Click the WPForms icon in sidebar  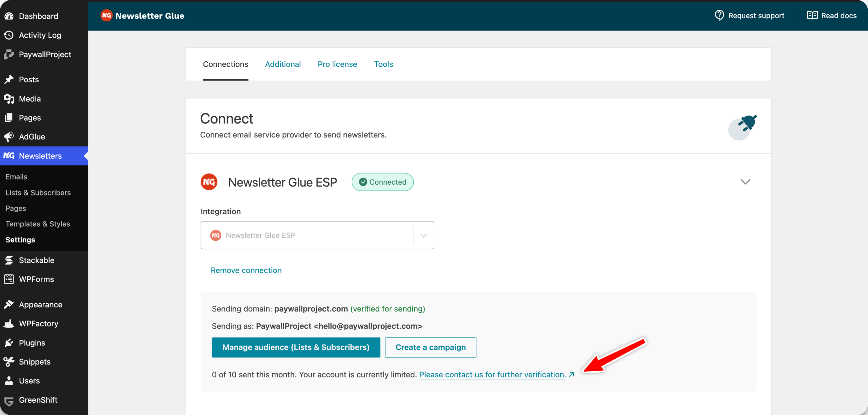pyautogui.click(x=9, y=279)
